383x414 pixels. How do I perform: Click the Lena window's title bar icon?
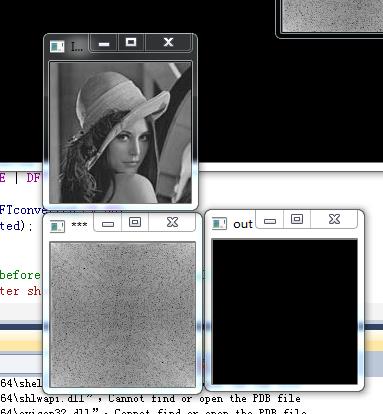57,46
